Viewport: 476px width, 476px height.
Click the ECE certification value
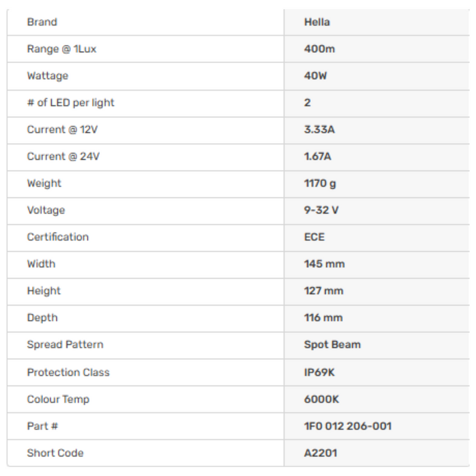point(315,237)
